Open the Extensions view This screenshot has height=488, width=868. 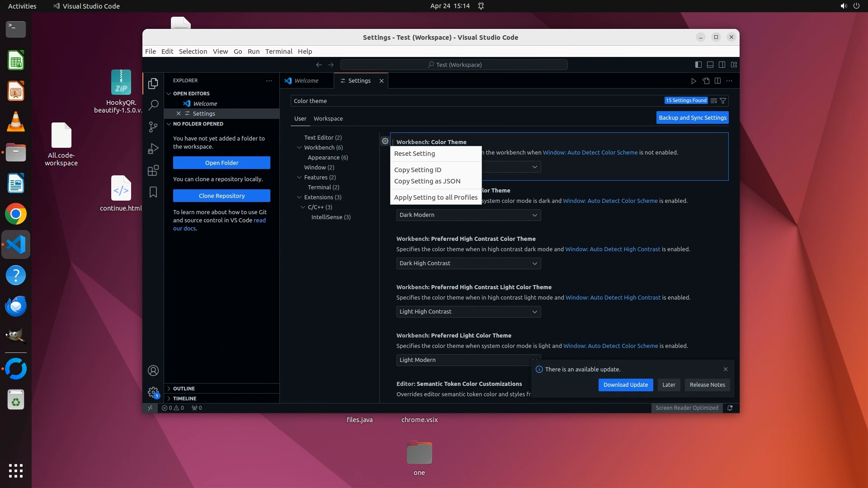coord(153,170)
